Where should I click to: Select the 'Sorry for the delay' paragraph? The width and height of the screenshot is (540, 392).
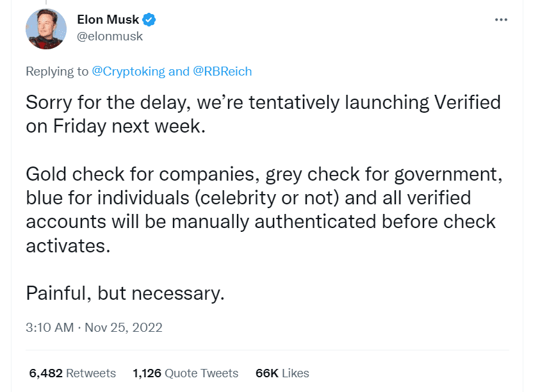263,114
